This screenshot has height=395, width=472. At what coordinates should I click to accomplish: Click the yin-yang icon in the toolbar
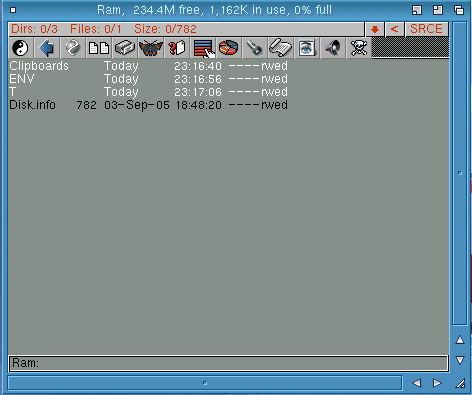(20, 48)
